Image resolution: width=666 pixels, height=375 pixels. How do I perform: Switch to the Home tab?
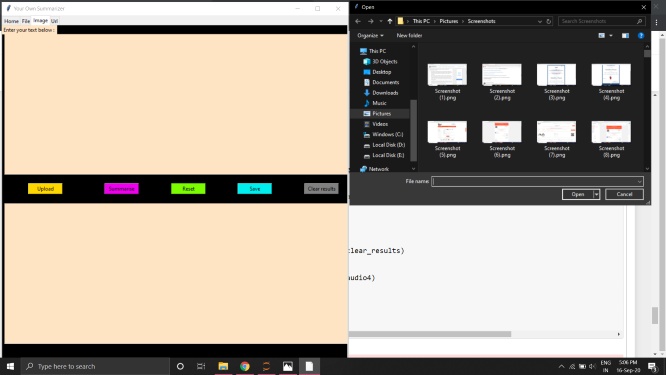(11, 21)
